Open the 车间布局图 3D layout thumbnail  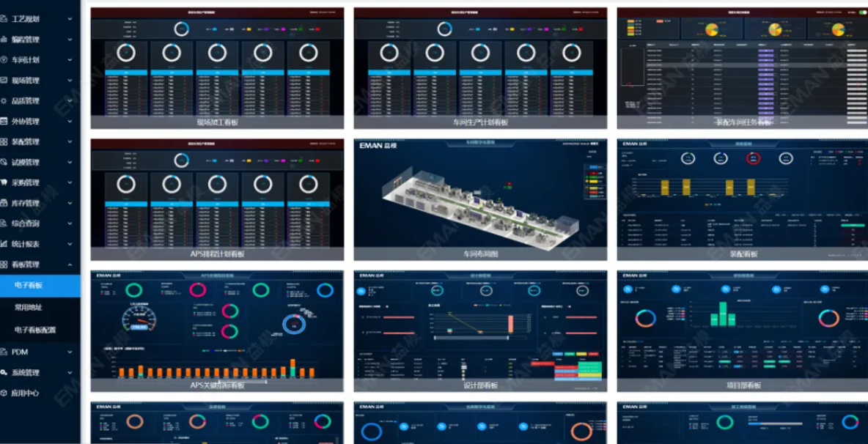click(x=480, y=199)
